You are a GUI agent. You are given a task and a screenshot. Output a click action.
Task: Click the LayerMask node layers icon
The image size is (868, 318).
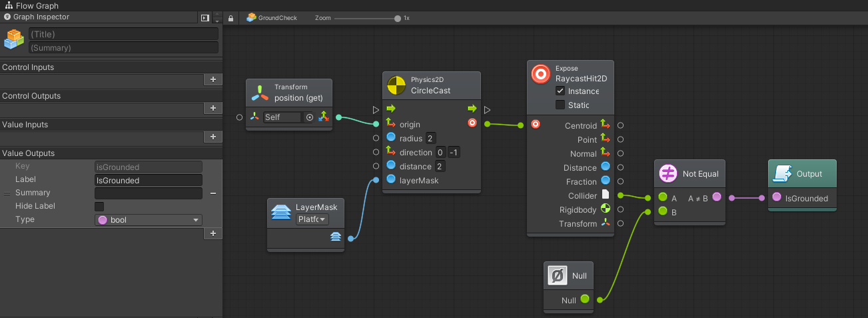tap(280, 211)
